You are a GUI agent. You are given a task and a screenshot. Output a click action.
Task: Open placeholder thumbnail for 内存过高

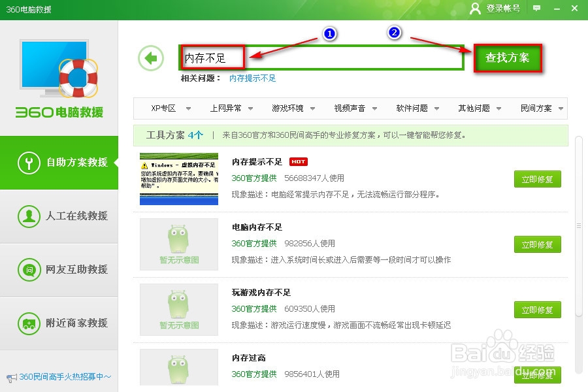[x=179, y=367]
